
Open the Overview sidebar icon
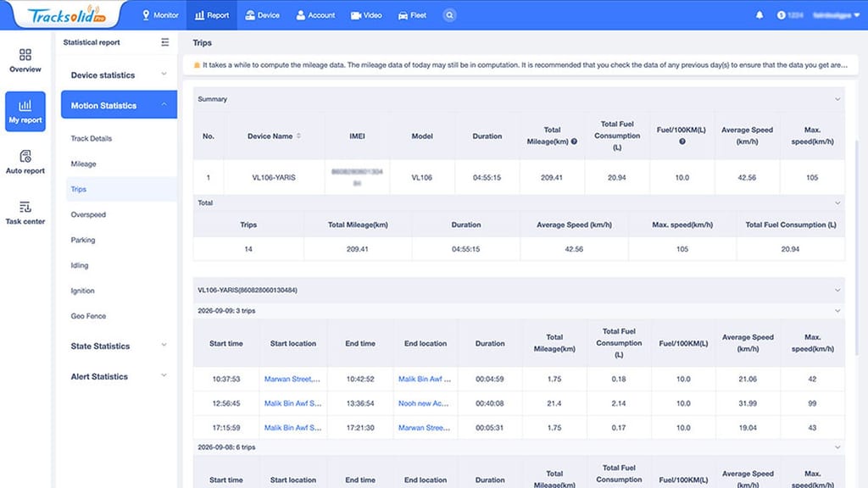click(25, 61)
